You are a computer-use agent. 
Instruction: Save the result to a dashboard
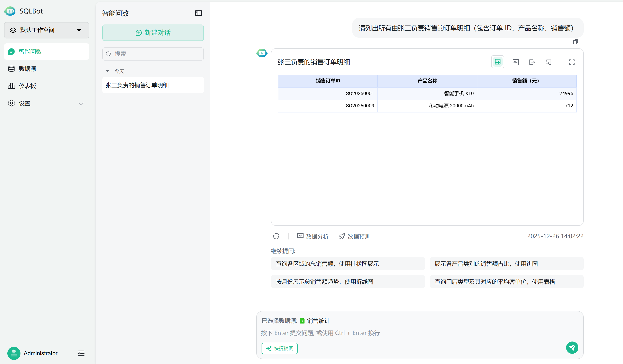pos(549,62)
